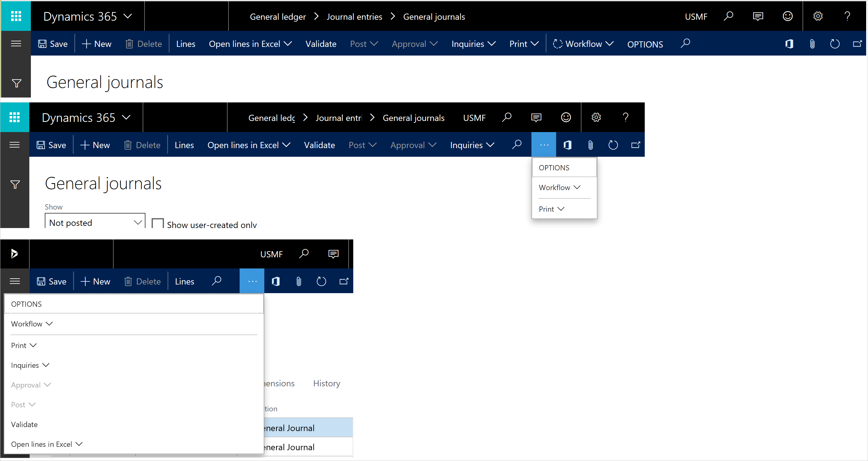Click settings gear in middle header
868x461 pixels.
[596, 117]
